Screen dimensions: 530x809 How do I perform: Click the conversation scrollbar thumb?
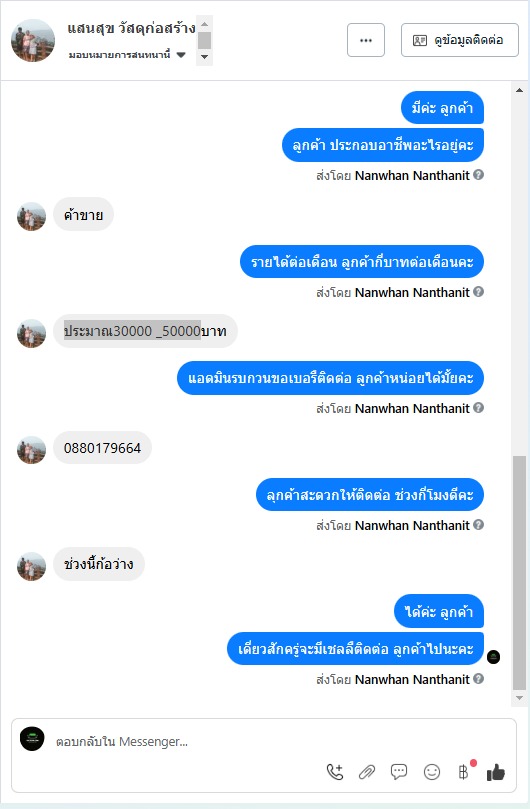click(x=519, y=573)
